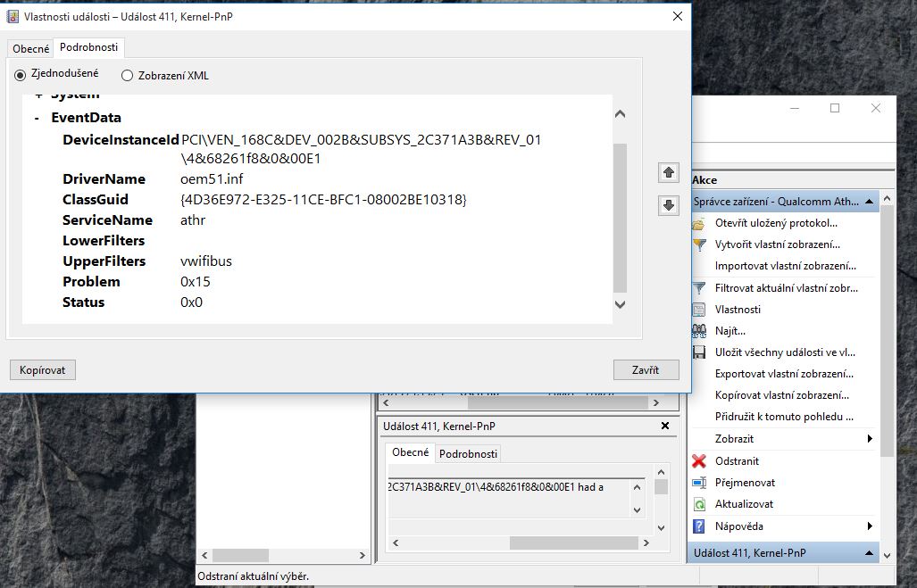This screenshot has height=588, width=917.
Task: Click the Aktualizovat action link
Action: coord(744,504)
